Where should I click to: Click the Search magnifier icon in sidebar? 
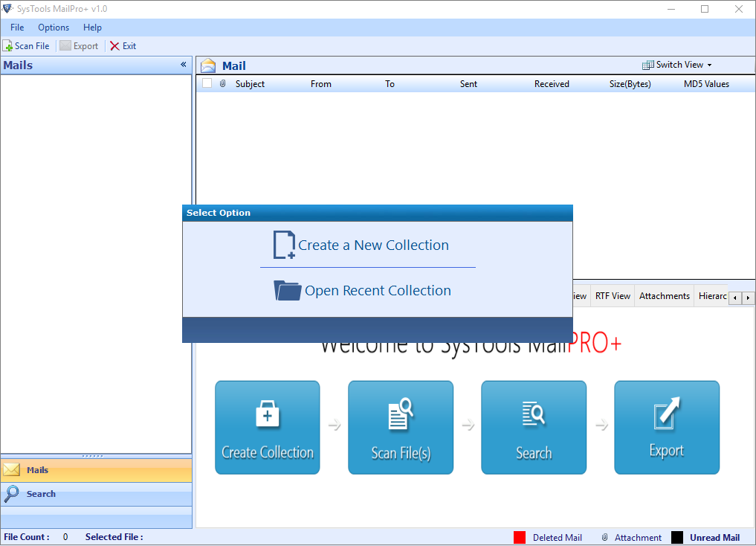point(12,493)
